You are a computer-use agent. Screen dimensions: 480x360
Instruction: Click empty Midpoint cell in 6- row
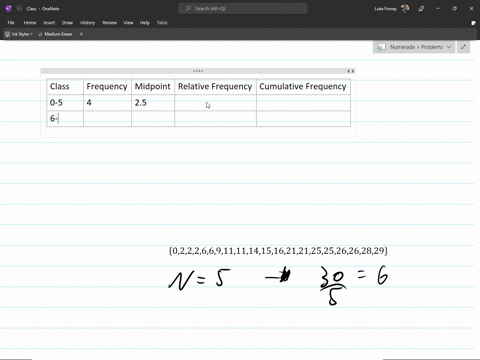pos(153,119)
